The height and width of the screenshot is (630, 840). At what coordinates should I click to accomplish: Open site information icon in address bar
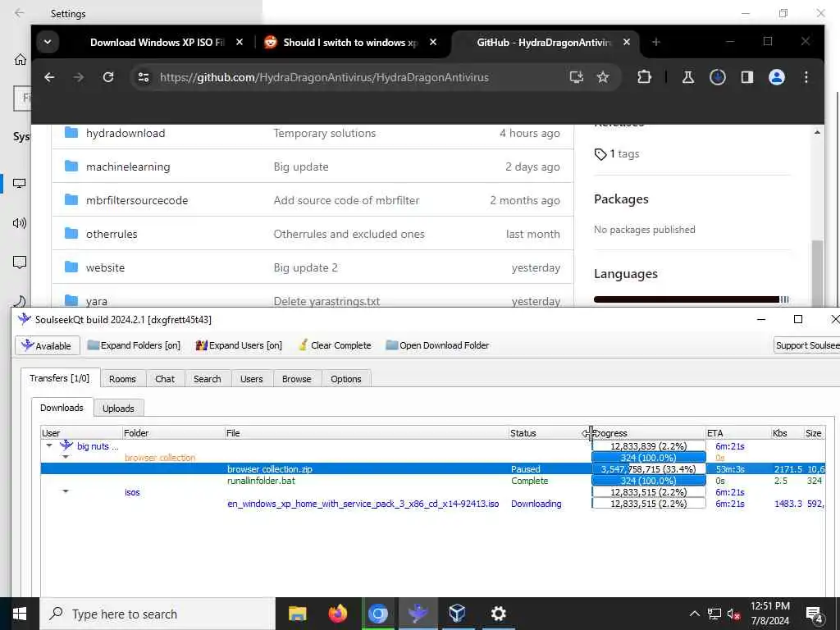144,78
